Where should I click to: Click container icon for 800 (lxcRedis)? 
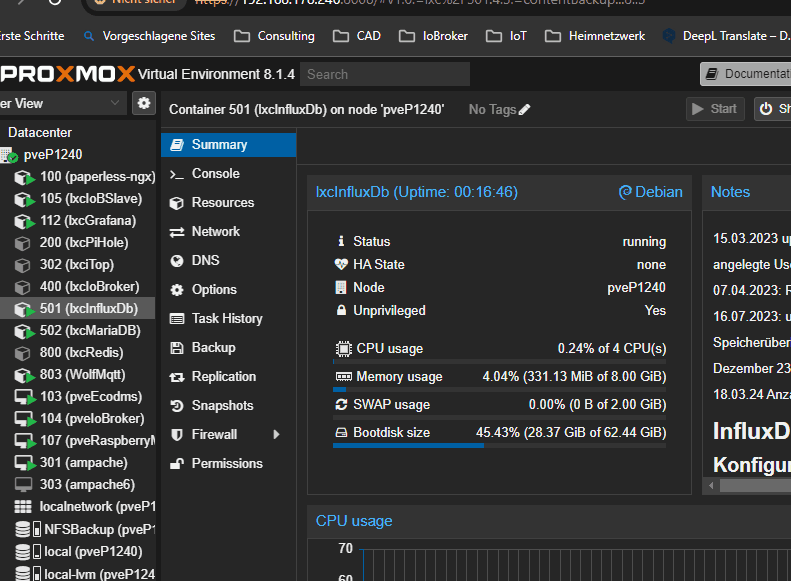click(x=22, y=353)
